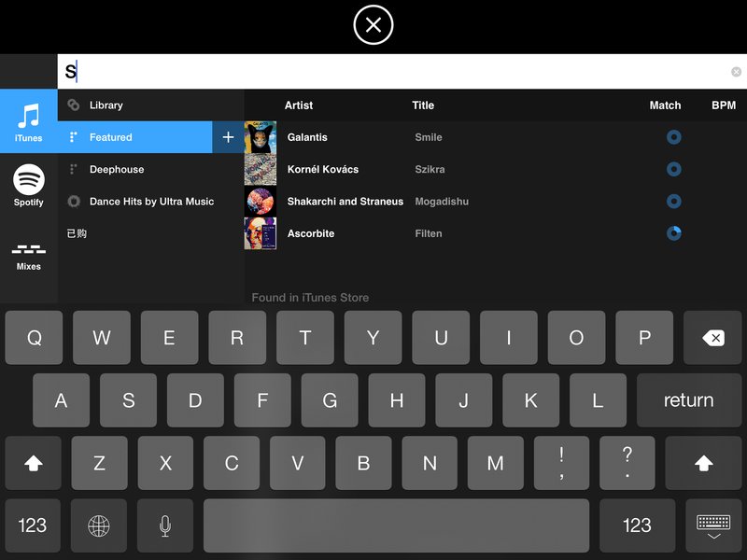Close the search overlay with the X circle
The image size is (747, 560).
tap(373, 25)
